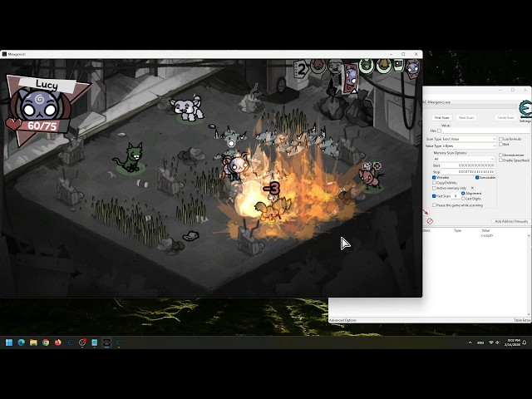Click the Start address field
532x399 pixels.
pos(468,165)
